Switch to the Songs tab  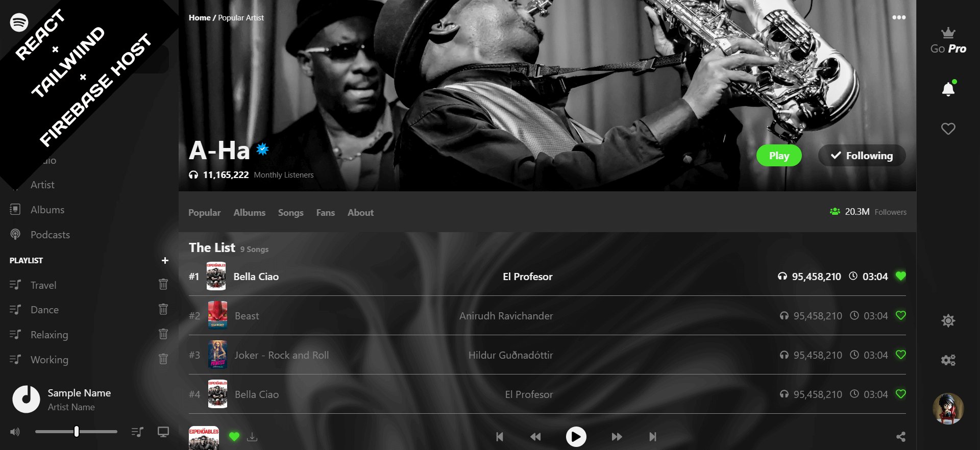coord(290,212)
